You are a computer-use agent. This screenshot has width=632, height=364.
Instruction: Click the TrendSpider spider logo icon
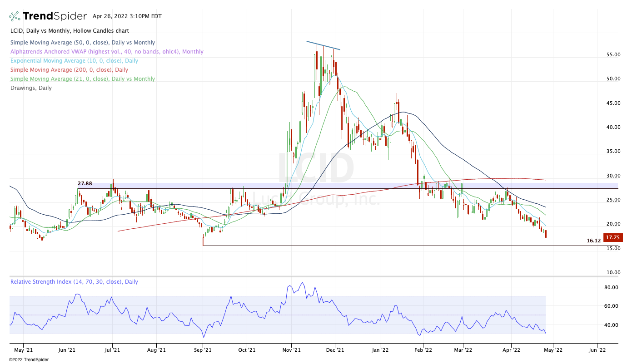(x=15, y=16)
